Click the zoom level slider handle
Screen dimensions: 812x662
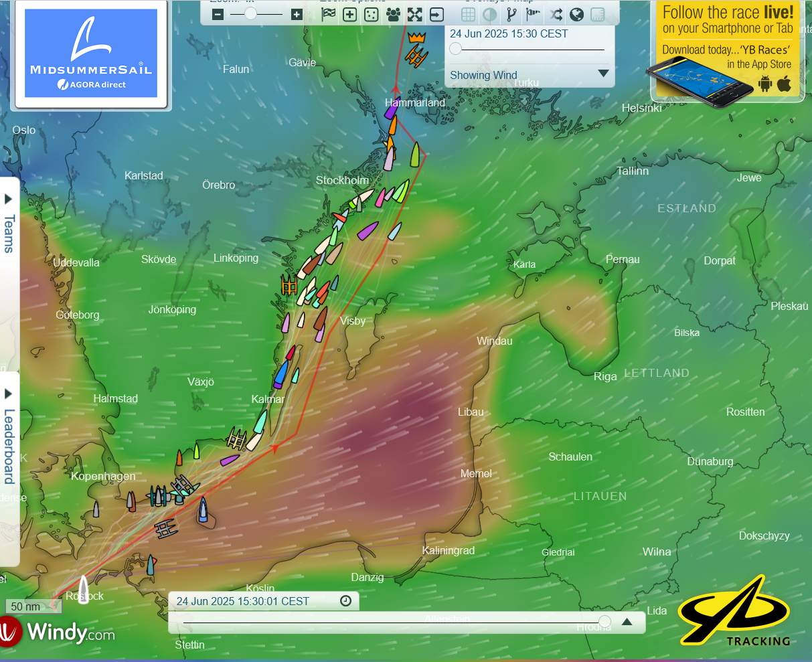[250, 14]
